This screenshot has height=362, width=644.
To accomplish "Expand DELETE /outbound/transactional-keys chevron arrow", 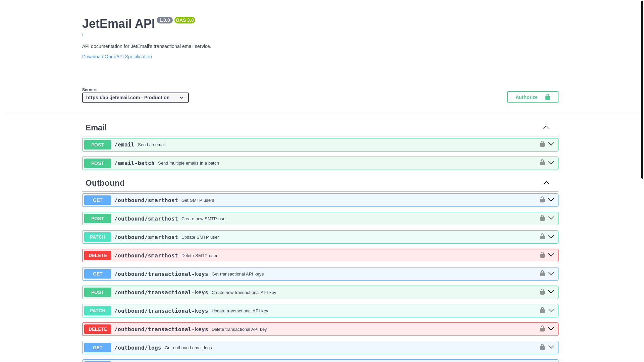I will click(551, 329).
